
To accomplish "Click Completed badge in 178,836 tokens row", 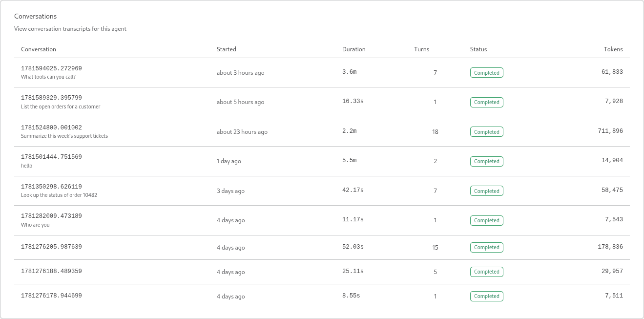I will click(x=487, y=247).
